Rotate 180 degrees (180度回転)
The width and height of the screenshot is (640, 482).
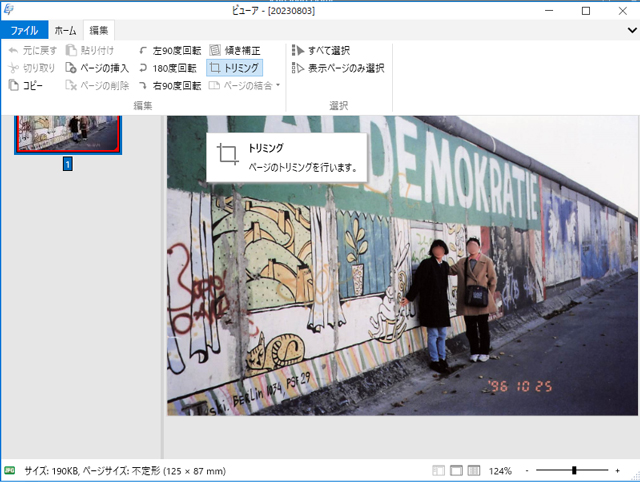tap(168, 68)
